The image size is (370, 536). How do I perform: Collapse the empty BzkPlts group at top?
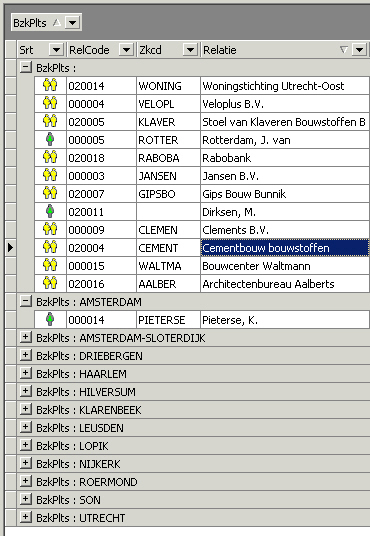click(x=26, y=67)
